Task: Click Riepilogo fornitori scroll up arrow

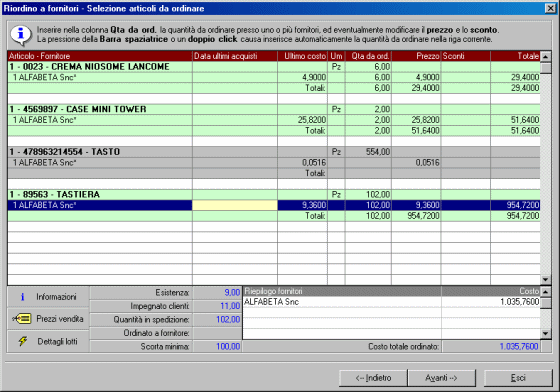Action: 545,291
